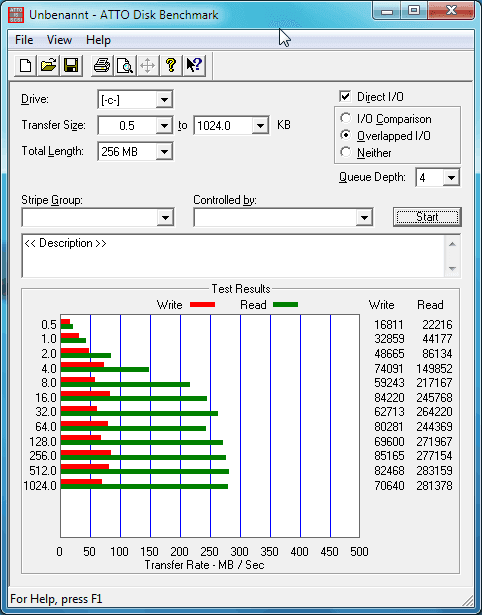Open the 0.5 transfer size start dropdown
This screenshot has width=482, height=615.
pos(164,126)
